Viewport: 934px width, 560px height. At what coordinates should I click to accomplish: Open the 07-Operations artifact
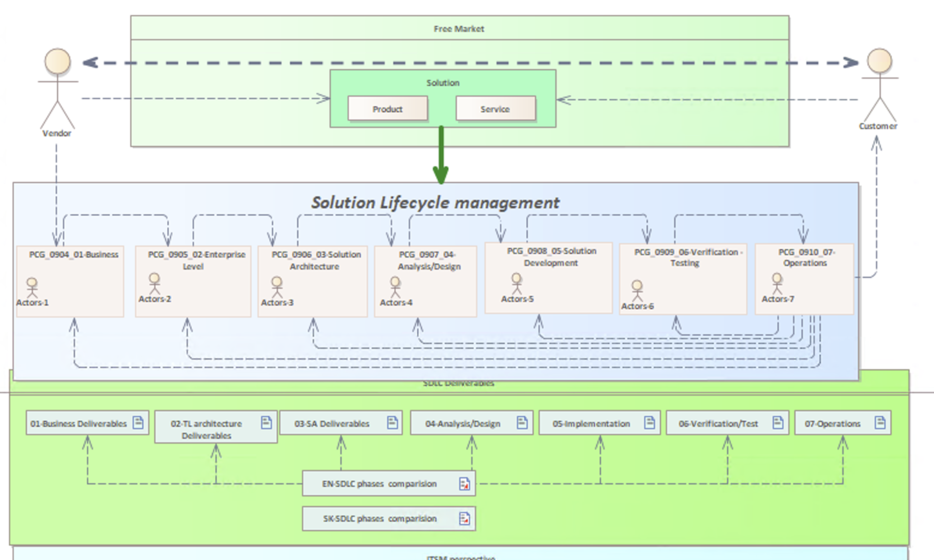(843, 423)
